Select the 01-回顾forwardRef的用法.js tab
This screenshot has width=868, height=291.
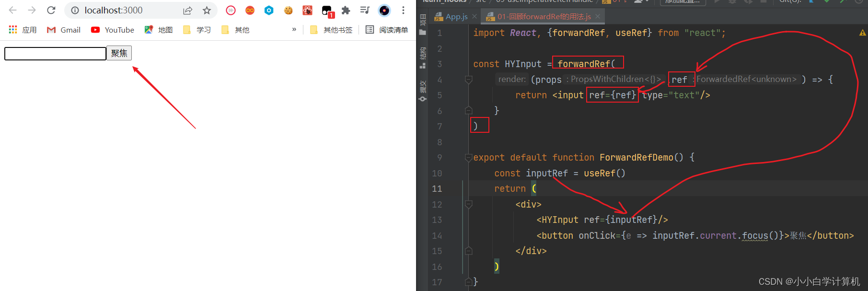tap(539, 17)
